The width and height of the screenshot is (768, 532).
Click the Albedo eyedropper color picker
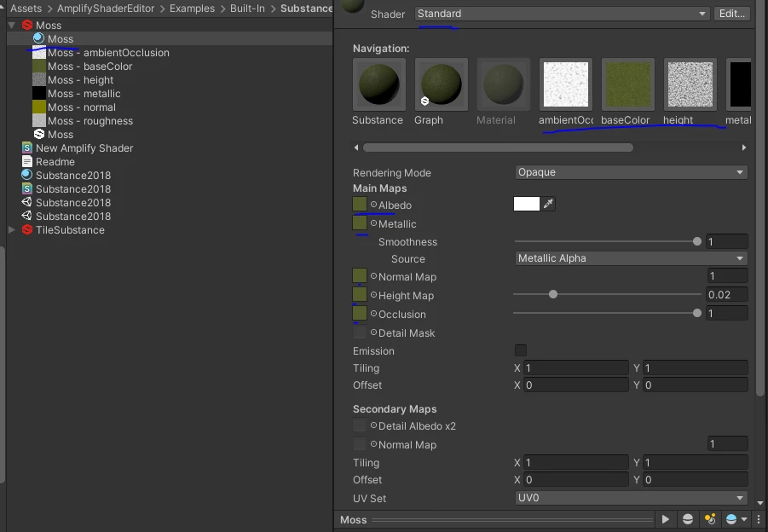click(548, 204)
